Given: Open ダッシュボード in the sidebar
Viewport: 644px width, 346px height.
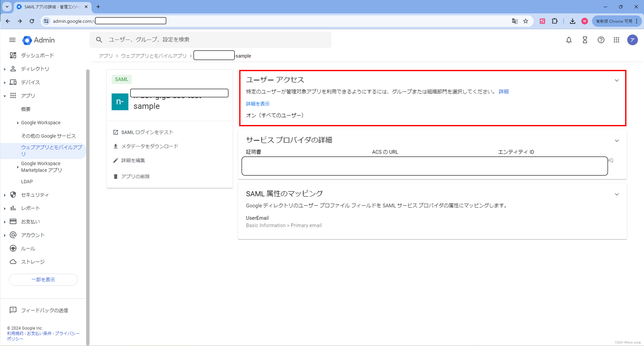Looking at the screenshot, I should (x=37, y=56).
